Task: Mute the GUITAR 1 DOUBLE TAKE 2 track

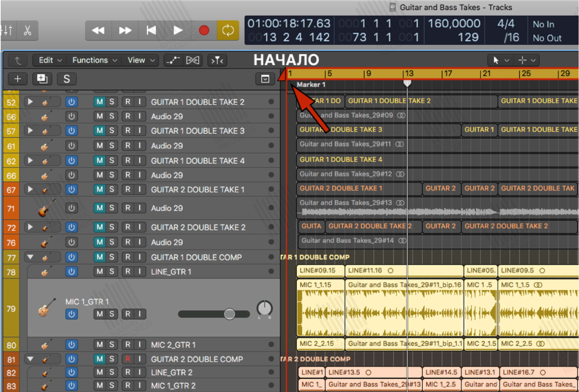Action: pos(99,102)
